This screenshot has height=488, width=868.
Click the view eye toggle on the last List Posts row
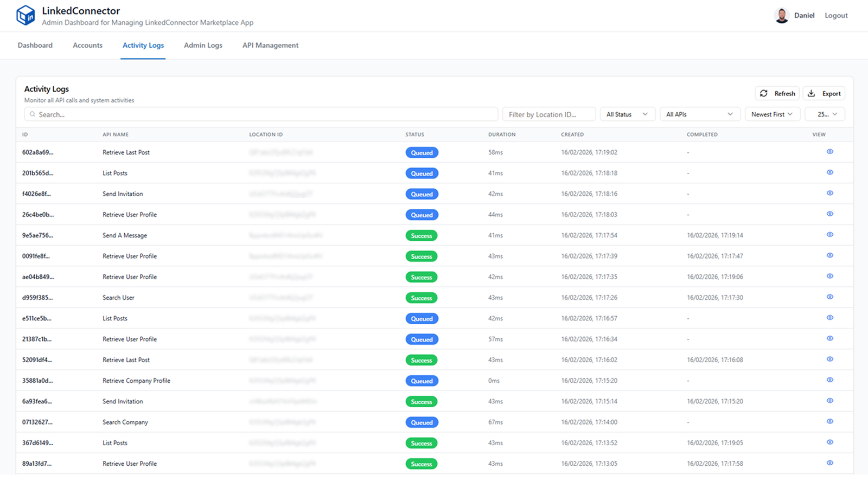pos(830,442)
